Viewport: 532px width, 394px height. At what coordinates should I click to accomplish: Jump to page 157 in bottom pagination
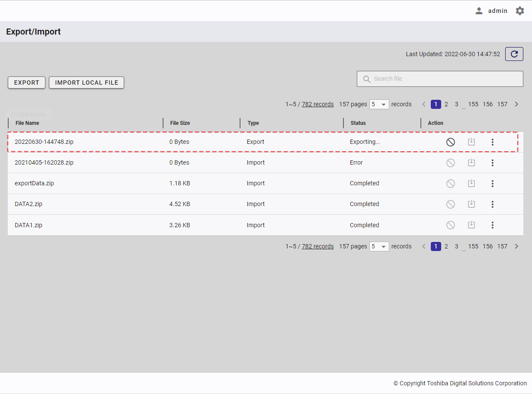tap(502, 246)
